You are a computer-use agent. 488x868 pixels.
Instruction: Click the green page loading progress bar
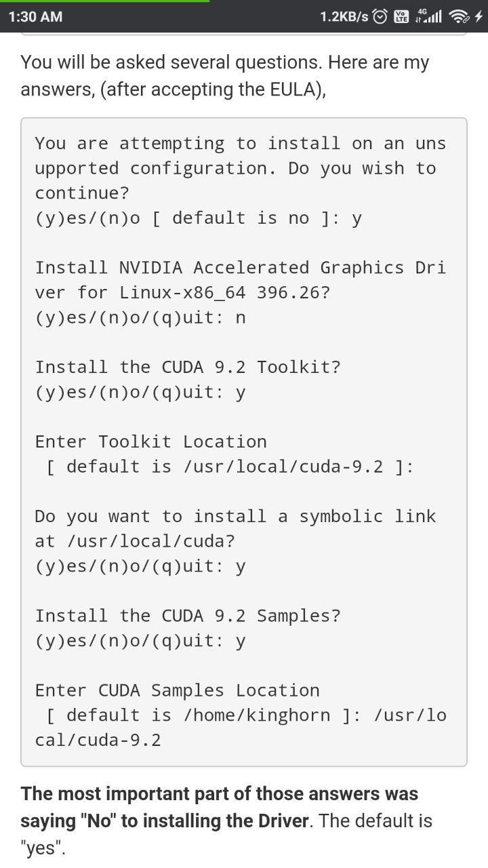coord(104,1)
